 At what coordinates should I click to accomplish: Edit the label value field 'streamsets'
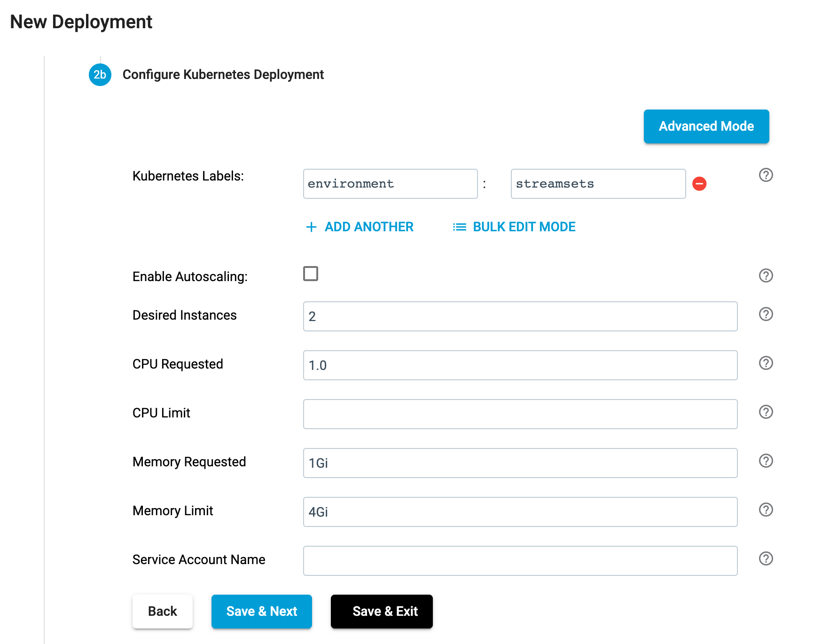pos(598,184)
